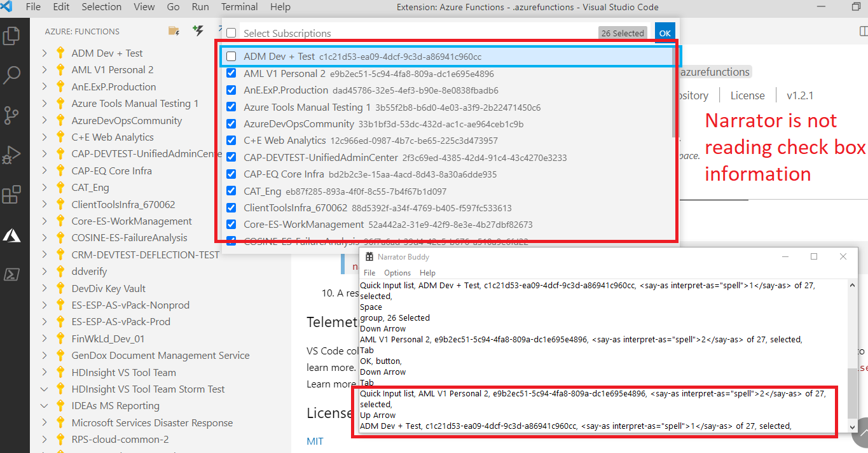Open the Explorer view in activity bar
The height and width of the screenshot is (453, 868).
11,35
